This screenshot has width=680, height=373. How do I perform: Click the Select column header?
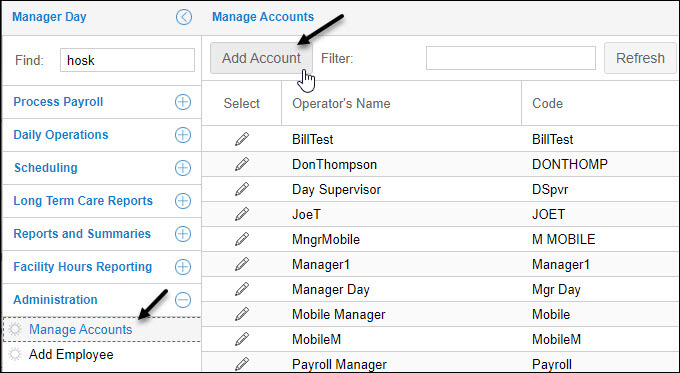242,103
